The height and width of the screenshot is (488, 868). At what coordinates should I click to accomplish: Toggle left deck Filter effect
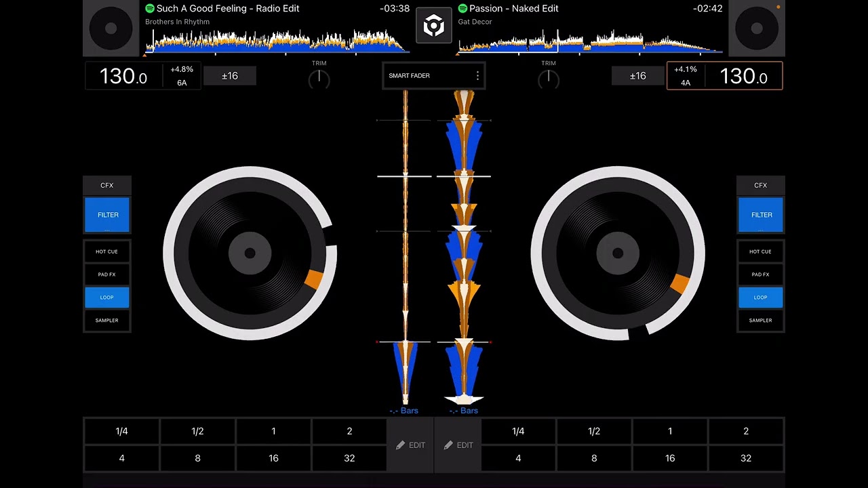(x=107, y=215)
